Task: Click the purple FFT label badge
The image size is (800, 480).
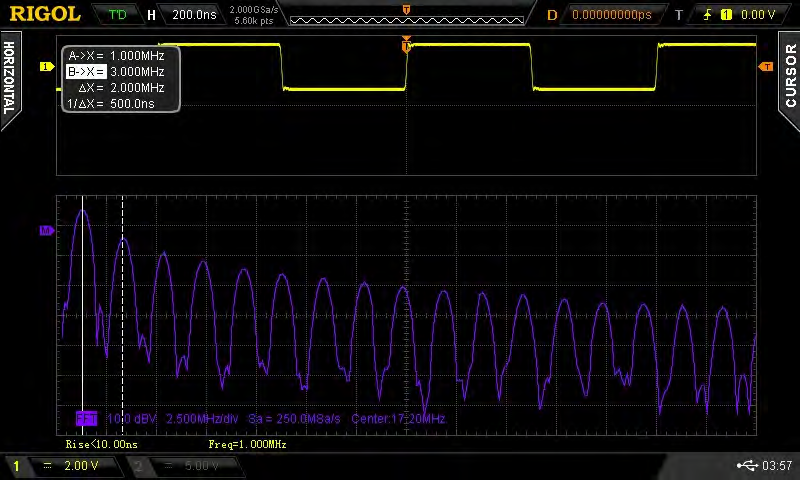Action: pos(86,419)
